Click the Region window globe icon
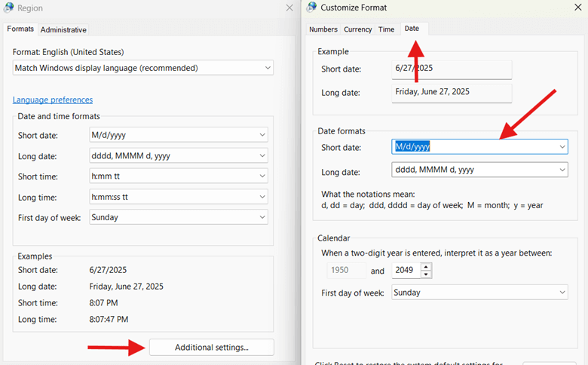Viewport: 588px width, 365px height. coord(8,8)
